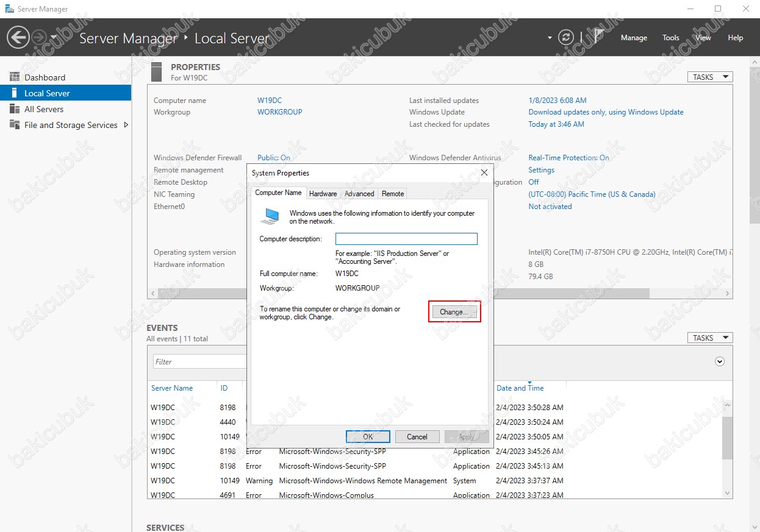
Task: Sort events by the Date and Time column
Action: pos(520,388)
